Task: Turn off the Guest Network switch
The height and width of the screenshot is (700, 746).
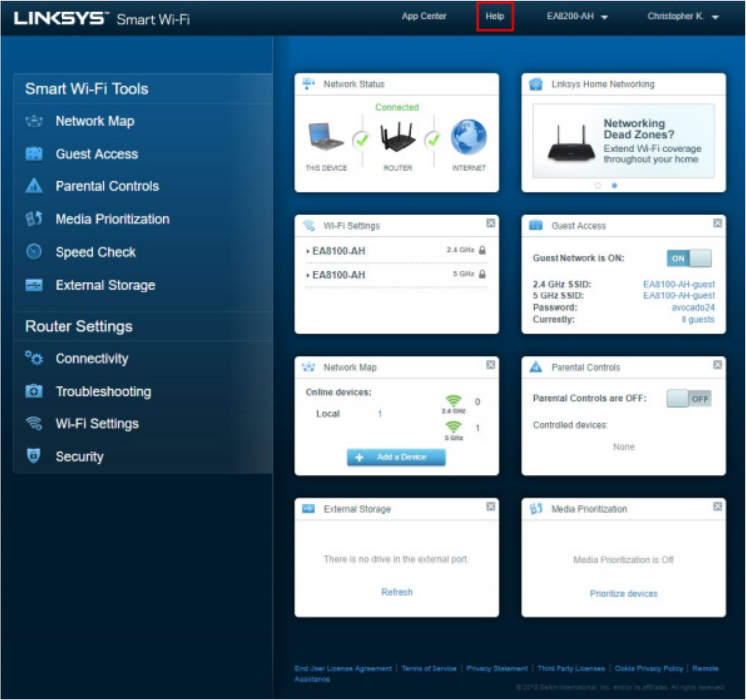Action: click(x=688, y=258)
